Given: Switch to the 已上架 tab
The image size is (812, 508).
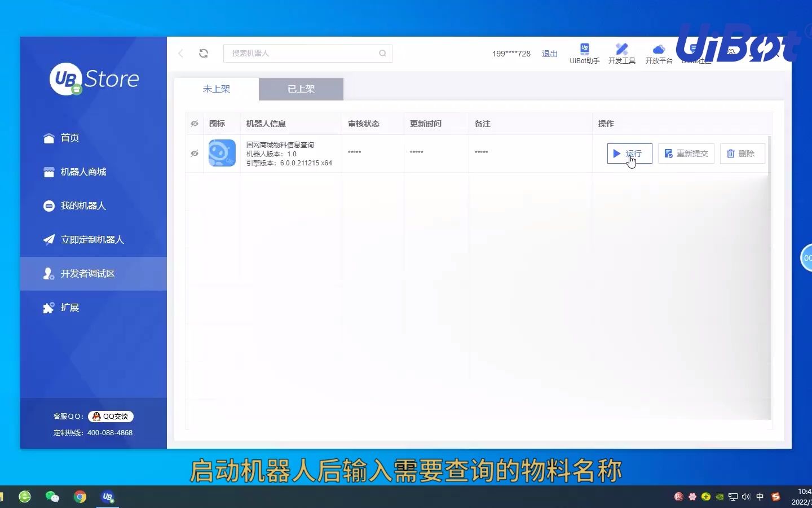Looking at the screenshot, I should tap(301, 89).
